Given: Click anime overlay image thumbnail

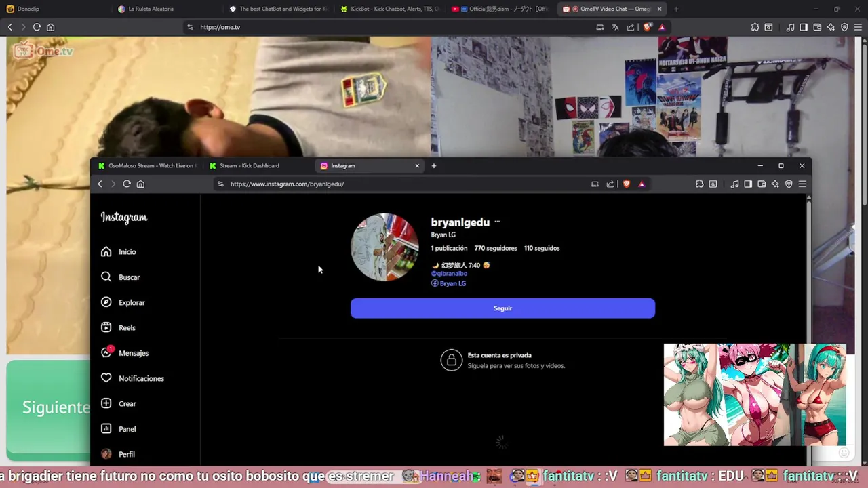Looking at the screenshot, I should click(755, 394).
